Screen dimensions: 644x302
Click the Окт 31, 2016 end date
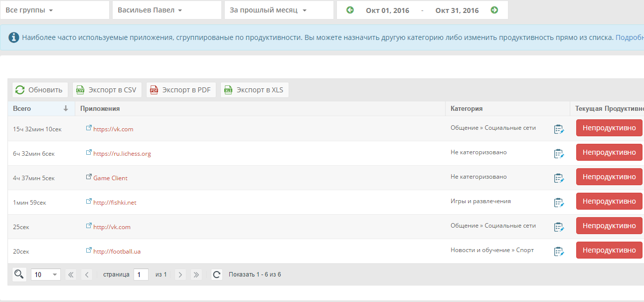[x=457, y=10]
